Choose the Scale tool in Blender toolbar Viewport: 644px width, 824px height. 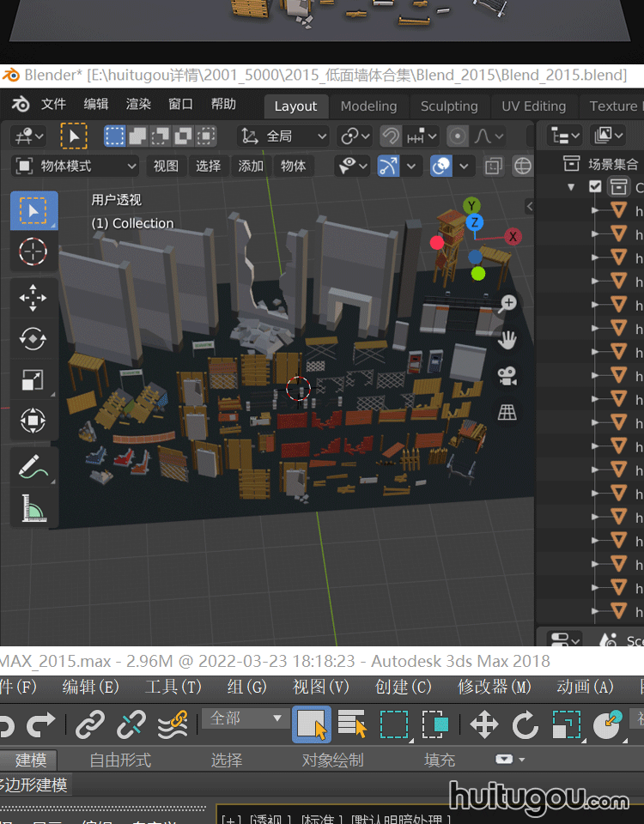[33, 379]
